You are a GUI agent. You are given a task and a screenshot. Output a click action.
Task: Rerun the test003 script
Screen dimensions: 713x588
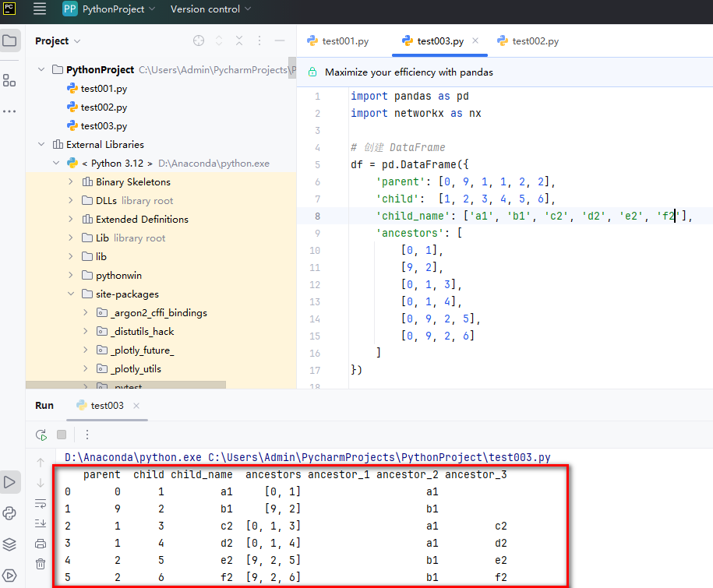41,435
